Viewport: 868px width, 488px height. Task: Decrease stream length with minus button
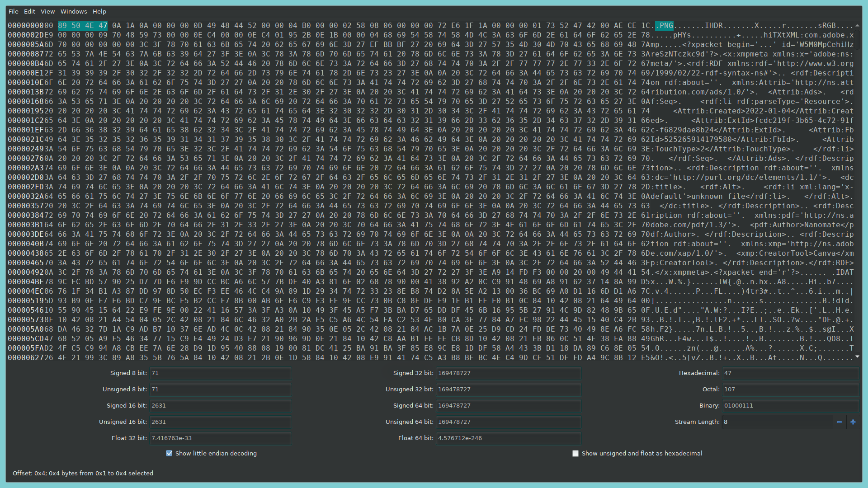point(840,422)
